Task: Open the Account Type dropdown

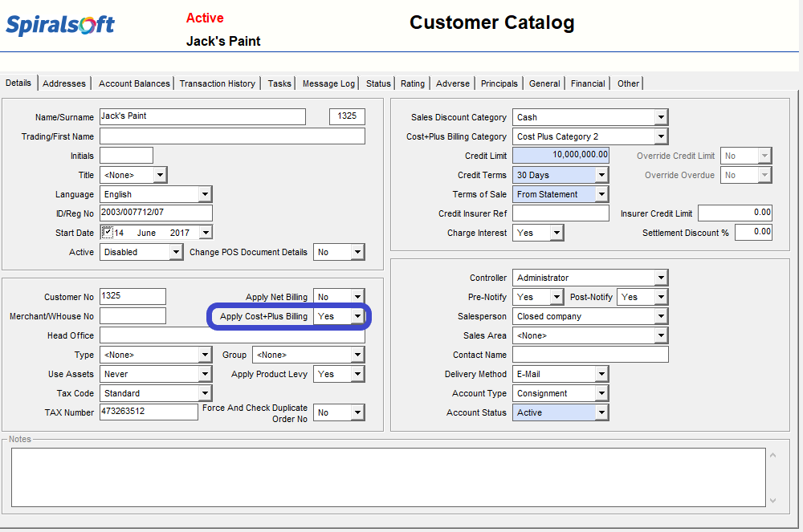Action: point(601,393)
